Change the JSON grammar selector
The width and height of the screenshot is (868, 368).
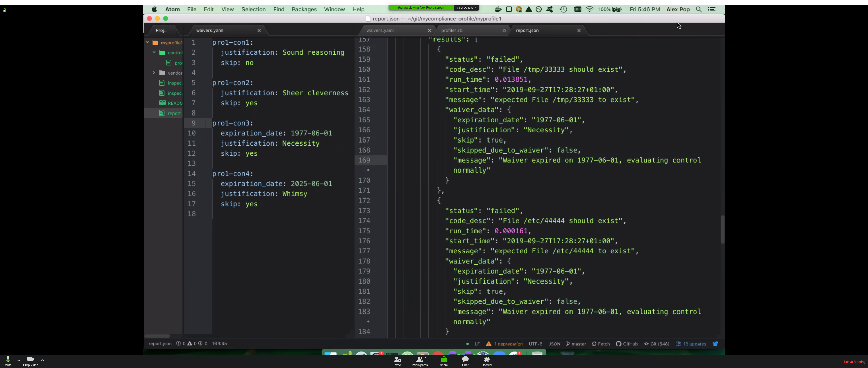(x=554, y=344)
